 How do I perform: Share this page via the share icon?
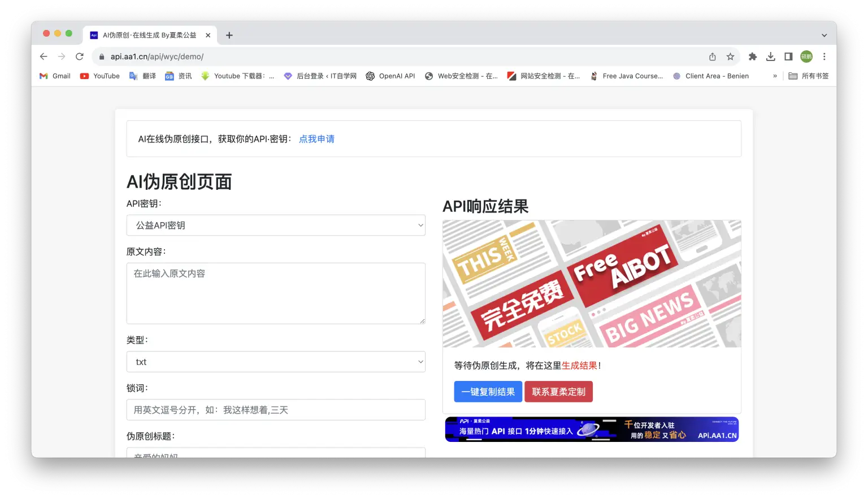(x=713, y=57)
